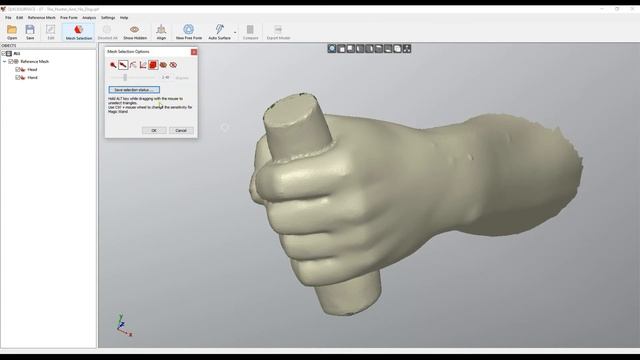Image resolution: width=640 pixels, height=360 pixels.
Task: Select the Reference Mesh label in tree
Action: (x=35, y=62)
